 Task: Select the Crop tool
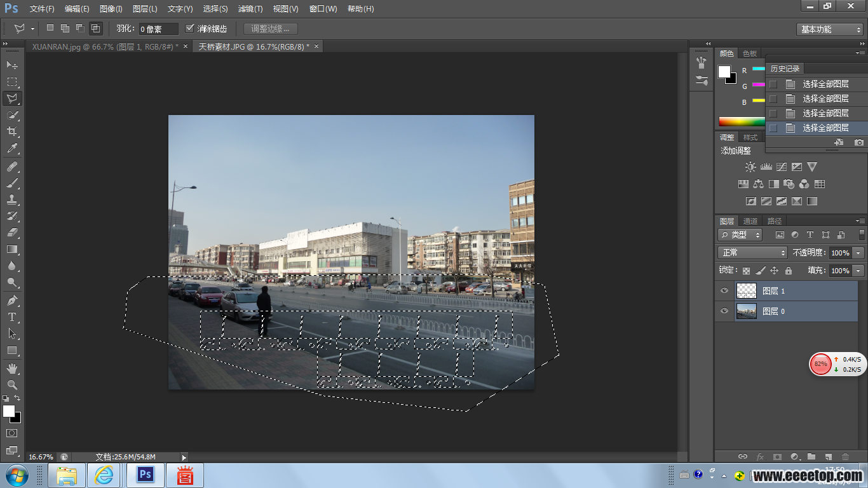[x=12, y=132]
